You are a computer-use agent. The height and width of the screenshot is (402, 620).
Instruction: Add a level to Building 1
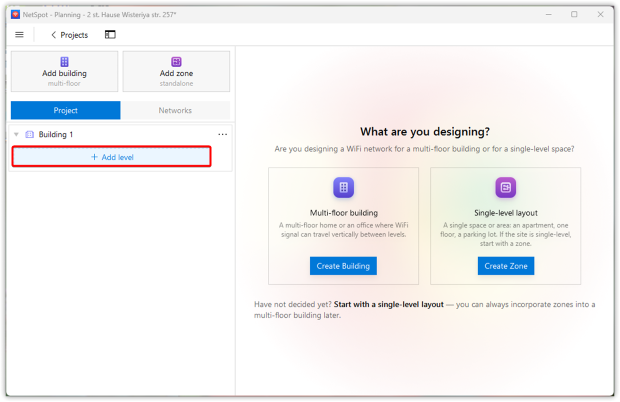tap(112, 157)
